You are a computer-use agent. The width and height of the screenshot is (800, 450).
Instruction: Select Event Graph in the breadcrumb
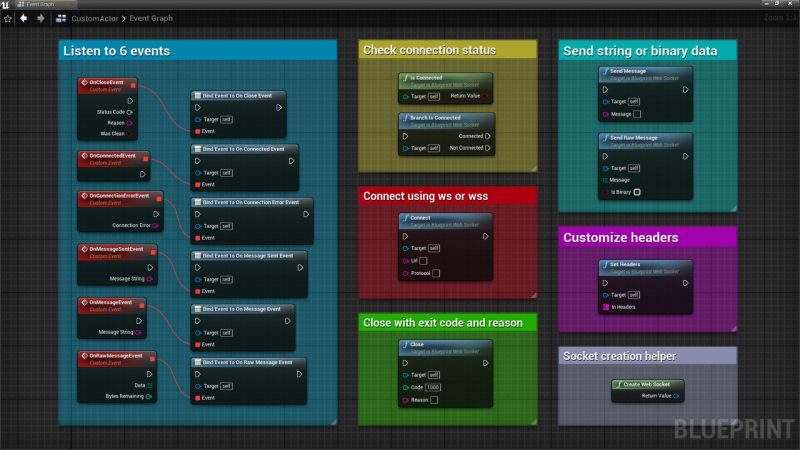pos(151,18)
